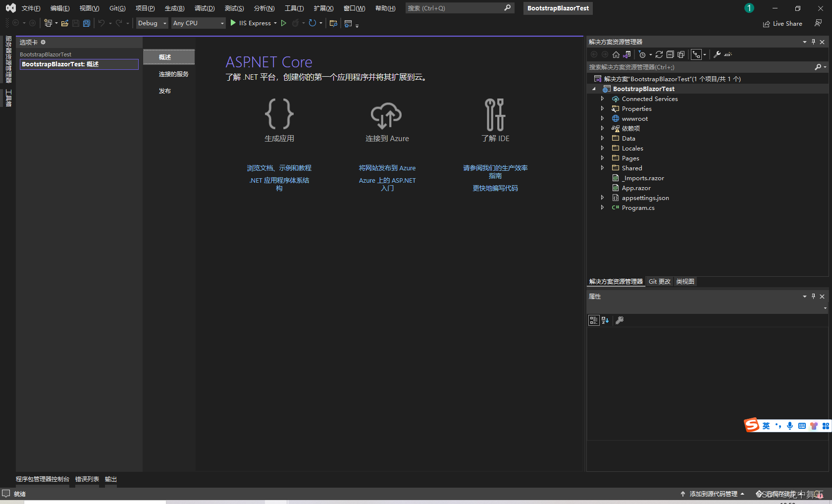The width and height of the screenshot is (832, 504).
Task: Open Properties wrench icon in Solution Explorer
Action: 717,54
